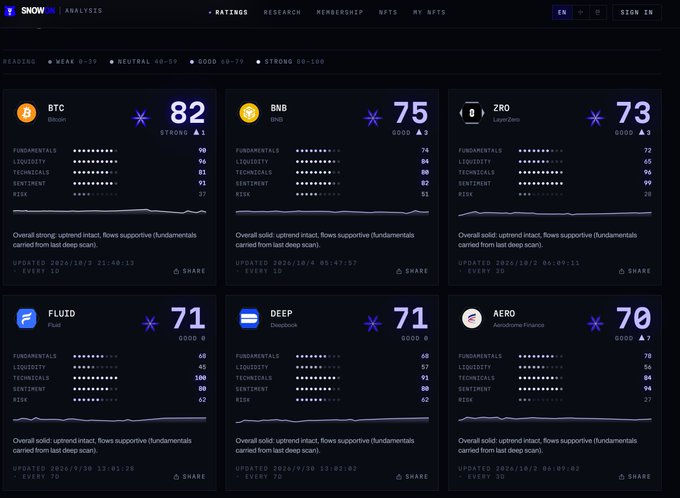The height and width of the screenshot is (498, 680).
Task: Click the snowflake star beside BNB score
Action: coord(373,118)
